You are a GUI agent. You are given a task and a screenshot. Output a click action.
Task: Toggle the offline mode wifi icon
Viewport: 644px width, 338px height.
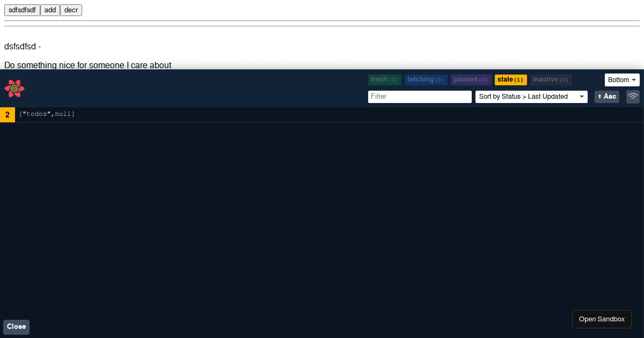click(x=633, y=97)
